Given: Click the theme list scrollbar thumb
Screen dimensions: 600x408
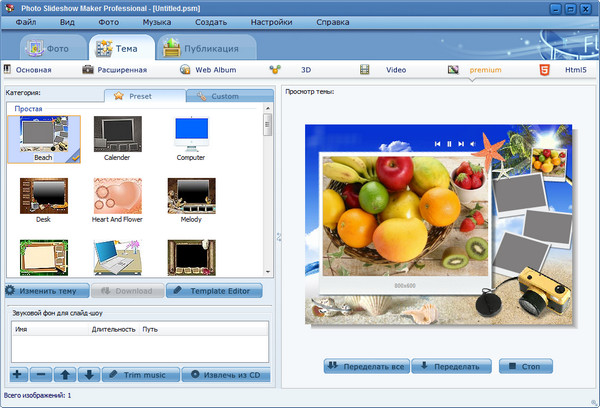Looking at the screenshot, I should pyautogui.click(x=268, y=124).
